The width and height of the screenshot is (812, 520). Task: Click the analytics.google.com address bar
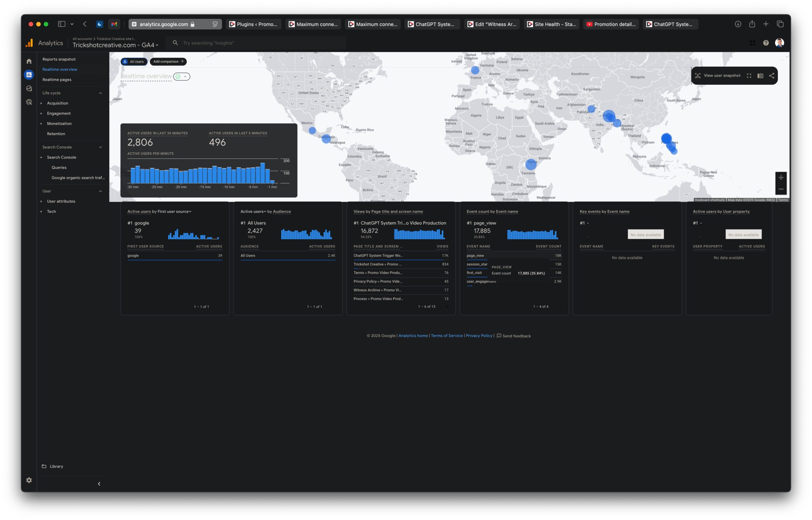175,24
